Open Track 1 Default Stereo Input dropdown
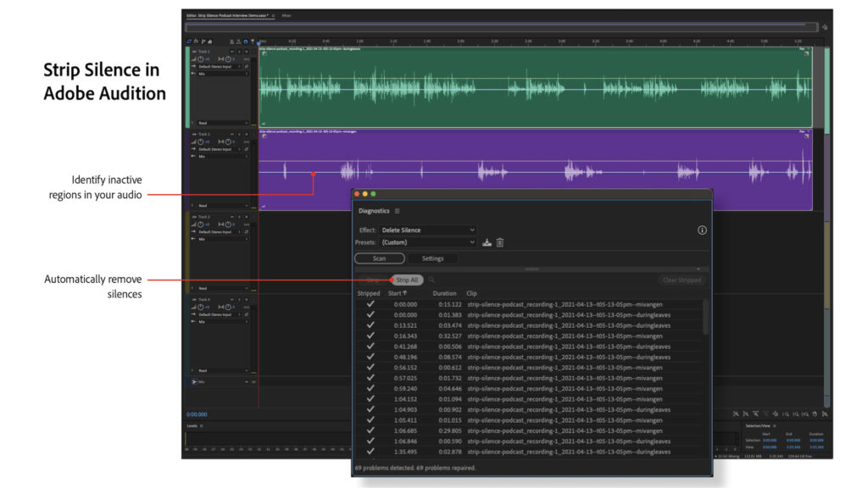The width and height of the screenshot is (868, 488). point(219,65)
